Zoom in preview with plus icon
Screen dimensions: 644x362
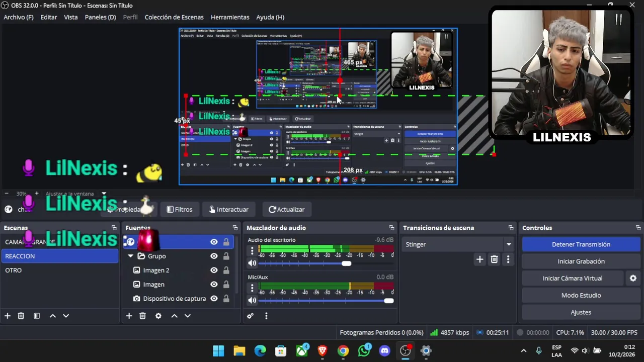tap(36, 194)
